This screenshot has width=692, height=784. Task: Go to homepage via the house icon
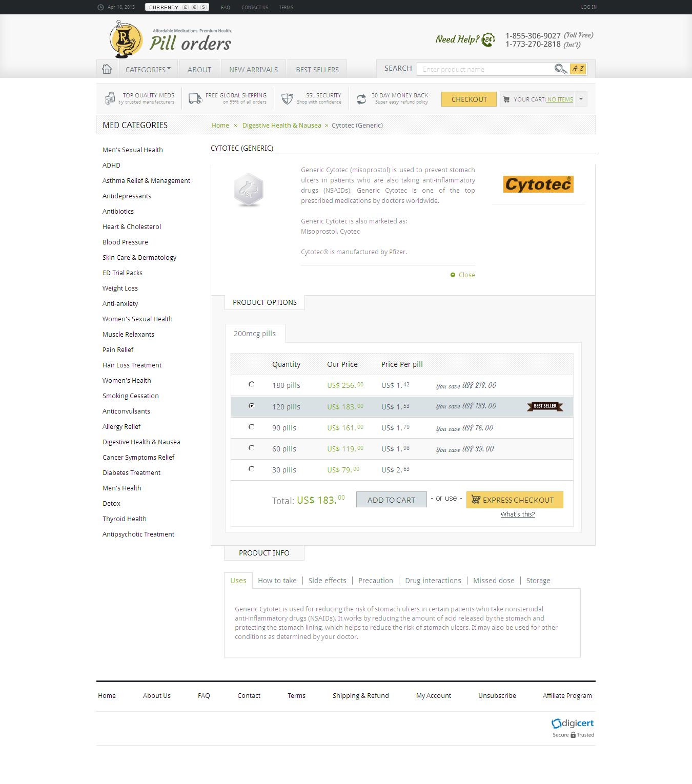pyautogui.click(x=107, y=69)
